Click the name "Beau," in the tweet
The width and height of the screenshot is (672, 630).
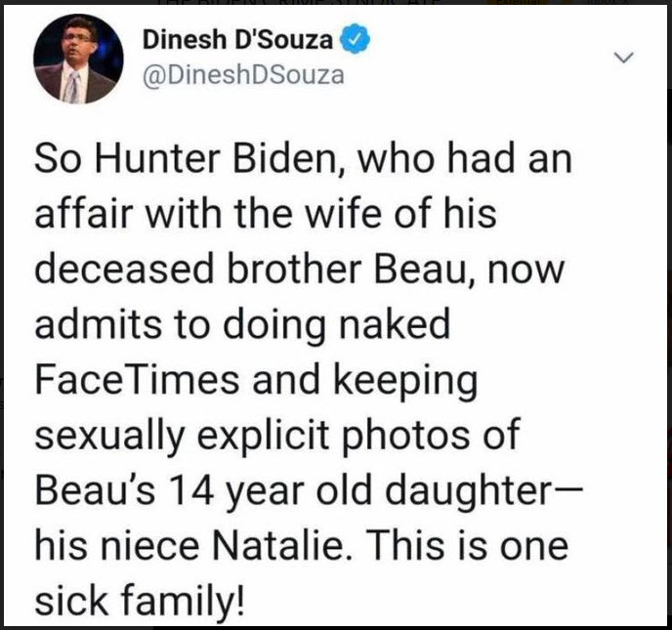tap(427, 271)
